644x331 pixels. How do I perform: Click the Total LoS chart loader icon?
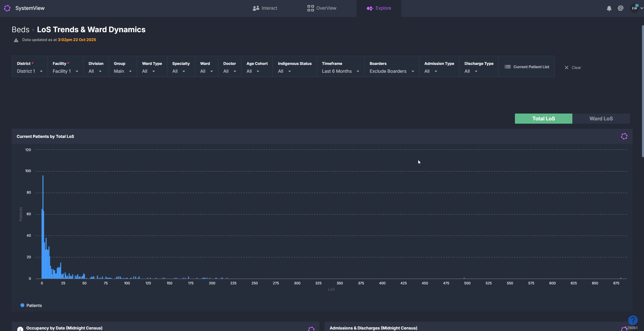click(624, 136)
